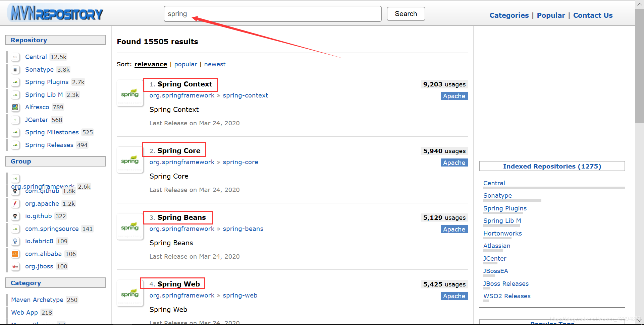
Task: Click the Spring Milestones repository icon
Action: coord(15,132)
